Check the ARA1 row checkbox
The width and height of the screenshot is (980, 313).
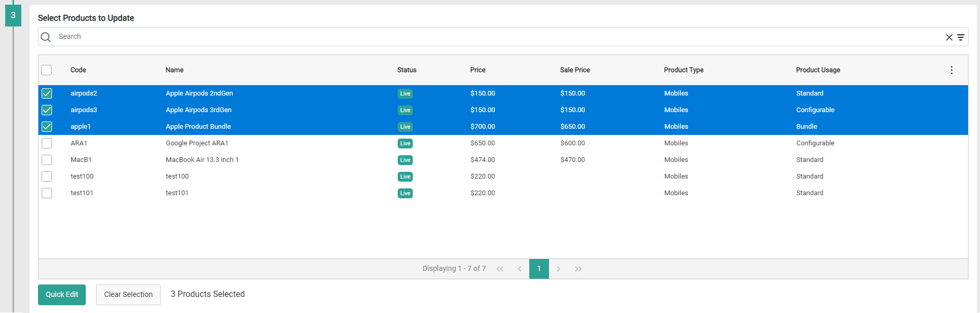pos(47,143)
